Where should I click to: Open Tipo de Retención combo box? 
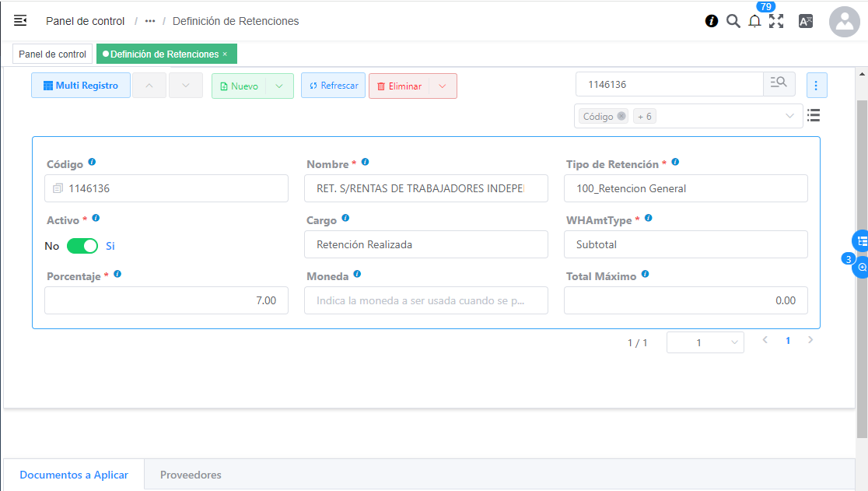(x=685, y=188)
